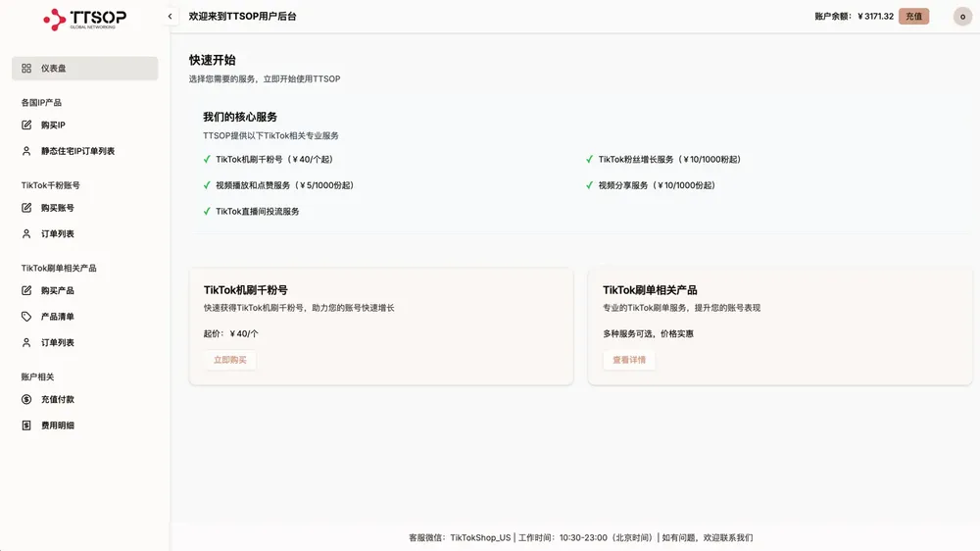
Task: Click the edit icon beside 购买IP
Action: pos(26,125)
